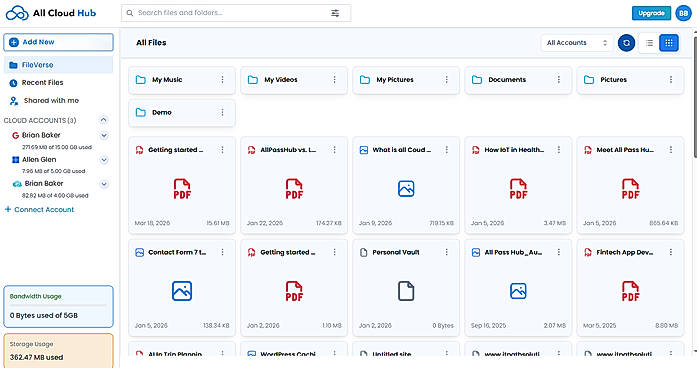Open the All Pass Hub_Au... image thumbnail
Image resolution: width=697 pixels, height=368 pixels.
pyautogui.click(x=518, y=291)
